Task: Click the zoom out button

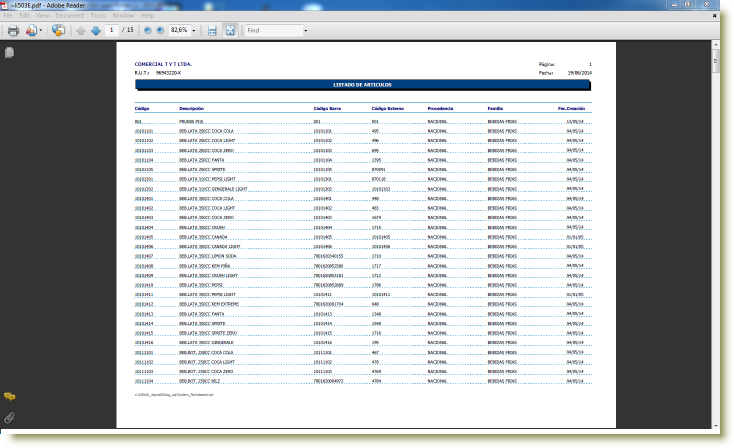Action: click(147, 30)
